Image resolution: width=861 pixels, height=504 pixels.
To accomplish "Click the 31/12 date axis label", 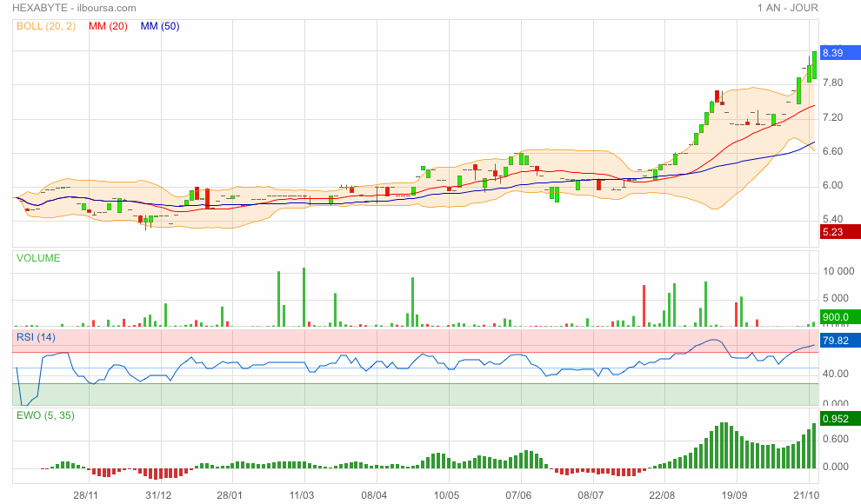I will (158, 495).
